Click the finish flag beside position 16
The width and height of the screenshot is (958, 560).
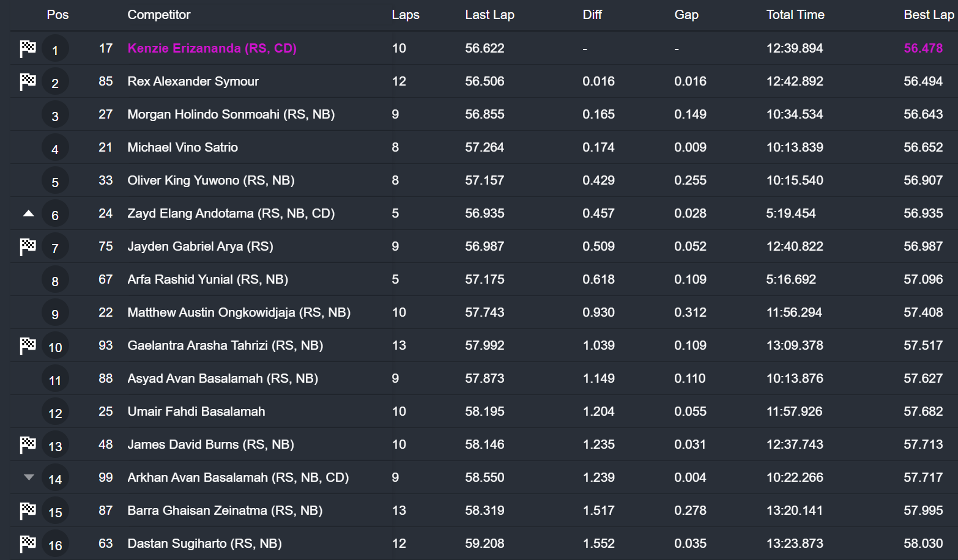(x=28, y=543)
